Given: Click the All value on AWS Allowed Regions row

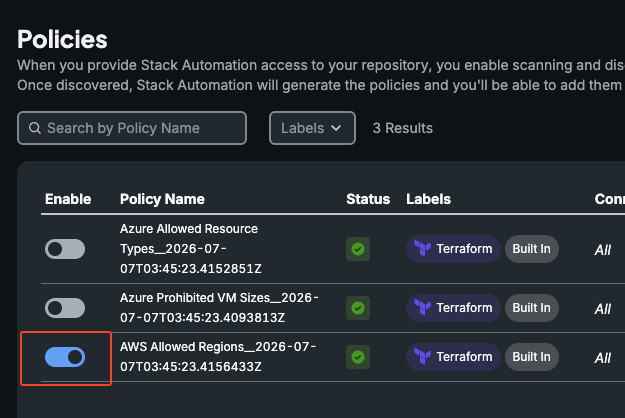Looking at the screenshot, I should click(x=603, y=358).
